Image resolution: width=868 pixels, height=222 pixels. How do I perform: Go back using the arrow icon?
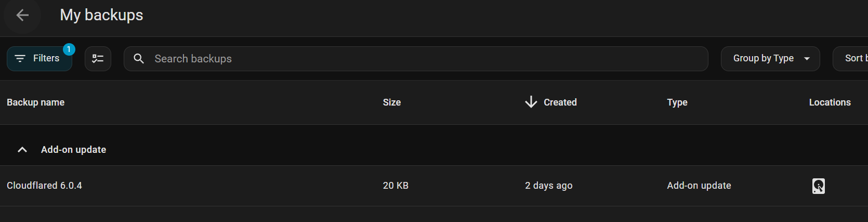coord(22,16)
